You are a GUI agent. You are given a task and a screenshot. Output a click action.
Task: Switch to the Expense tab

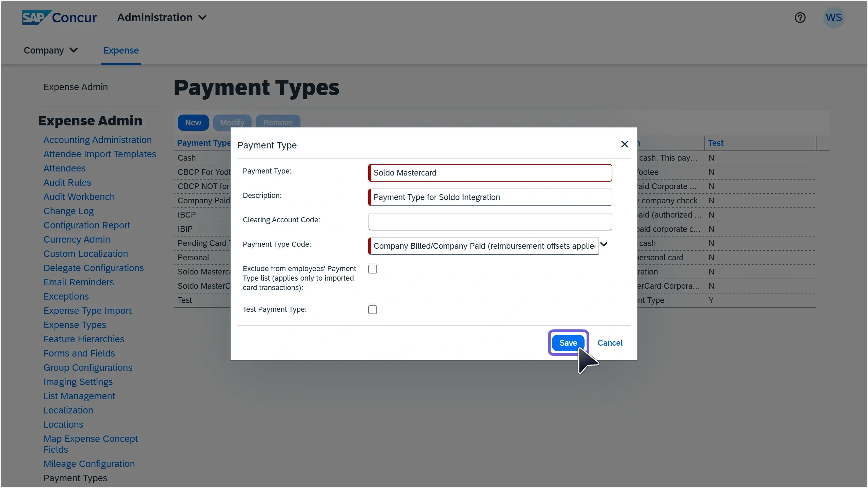[x=121, y=50]
